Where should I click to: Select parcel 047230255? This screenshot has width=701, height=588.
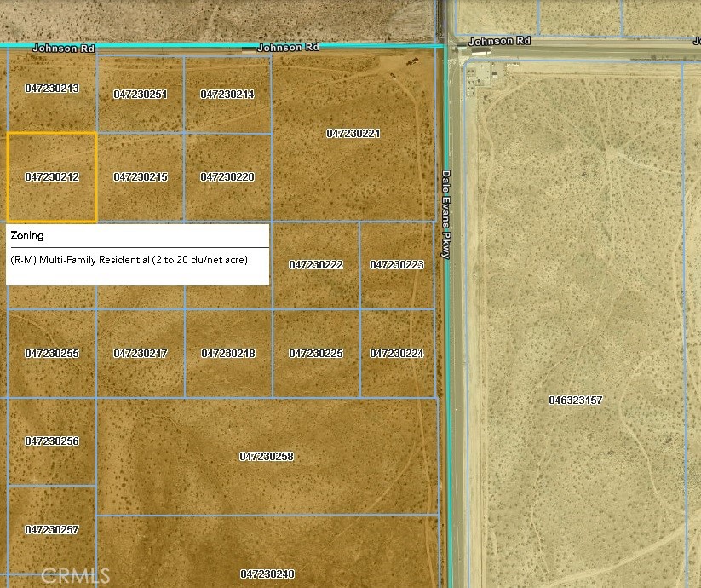coord(52,354)
